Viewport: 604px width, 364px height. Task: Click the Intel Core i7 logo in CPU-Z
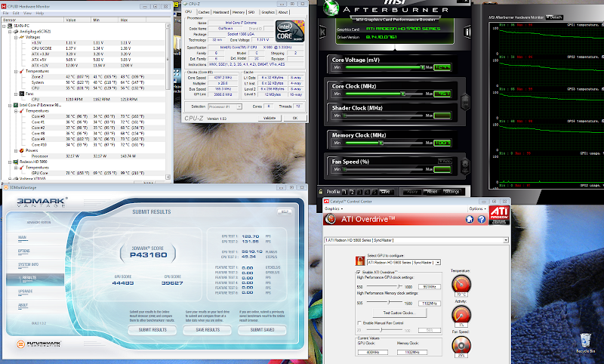pos(290,31)
